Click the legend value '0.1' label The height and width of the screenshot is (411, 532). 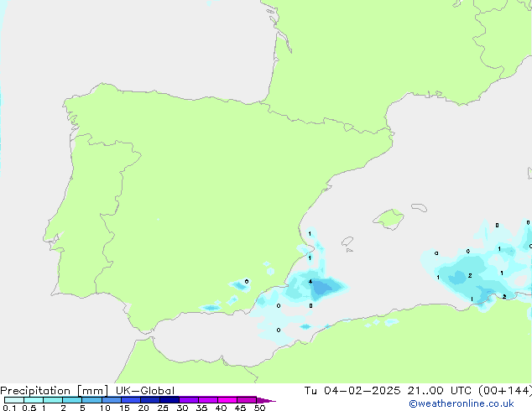click(x=9, y=408)
